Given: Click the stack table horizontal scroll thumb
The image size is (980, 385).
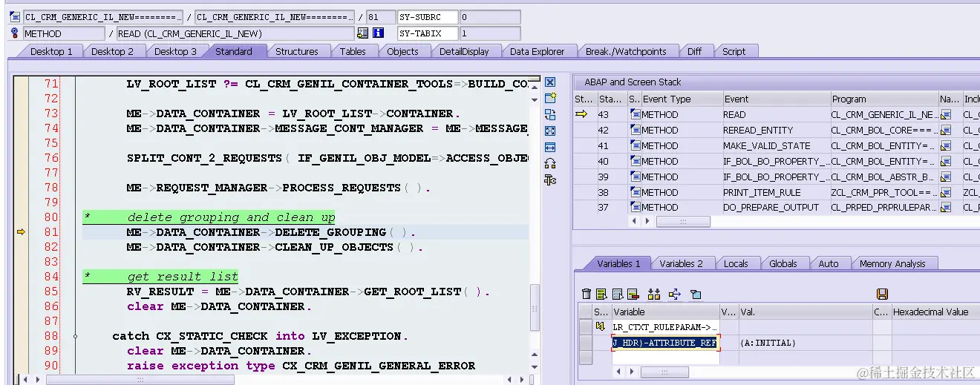Looking at the screenshot, I should (x=683, y=221).
